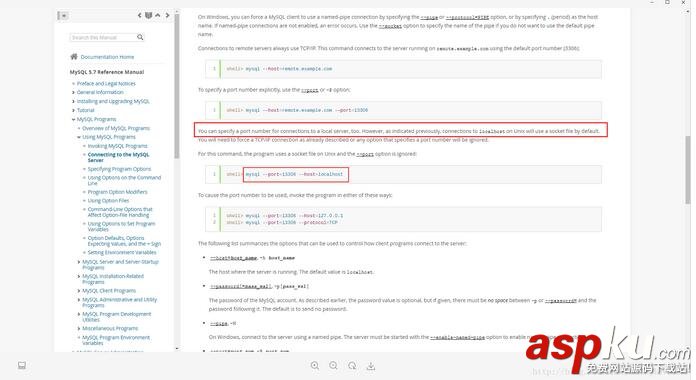Image resolution: width=696 pixels, height=380 pixels.
Task: Open Invoking MySQL Programs page
Action: click(117, 146)
